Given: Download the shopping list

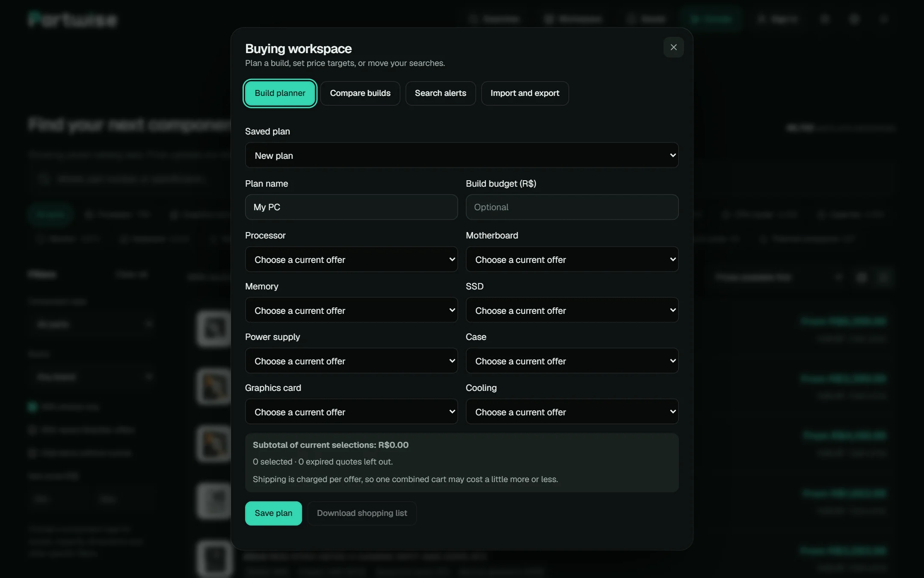Looking at the screenshot, I should click(x=362, y=513).
